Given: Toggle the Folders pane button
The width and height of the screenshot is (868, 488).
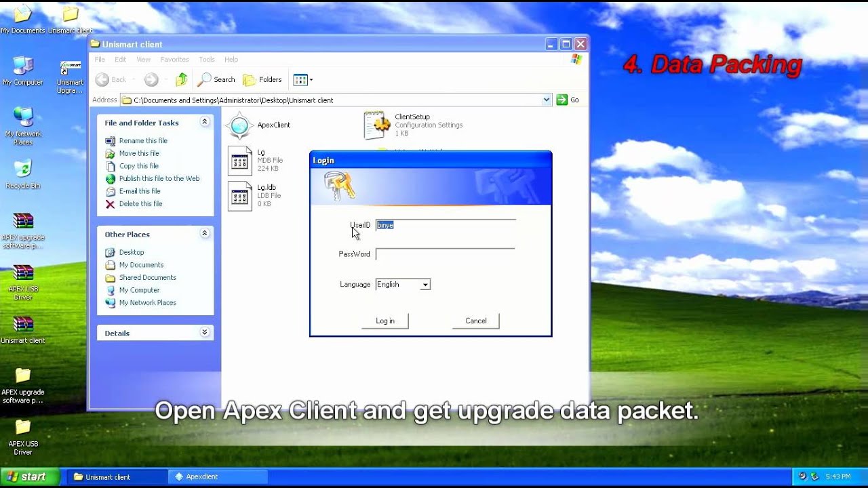Looking at the screenshot, I should tap(262, 80).
